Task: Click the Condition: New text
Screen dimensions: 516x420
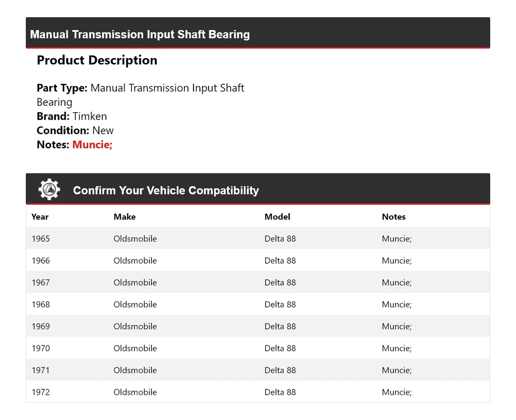Action: click(x=75, y=131)
